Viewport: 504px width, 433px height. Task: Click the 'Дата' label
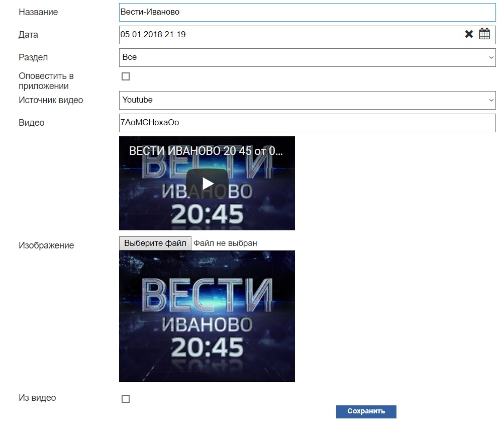[x=28, y=35]
